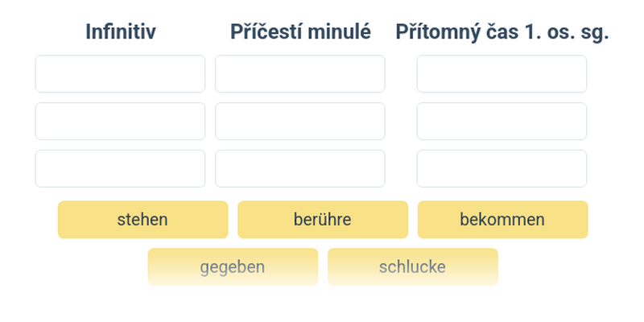Viewport: 644px width, 322px height.
Task: Select middle empty slot under Příčestí minulé
Action: click(299, 122)
